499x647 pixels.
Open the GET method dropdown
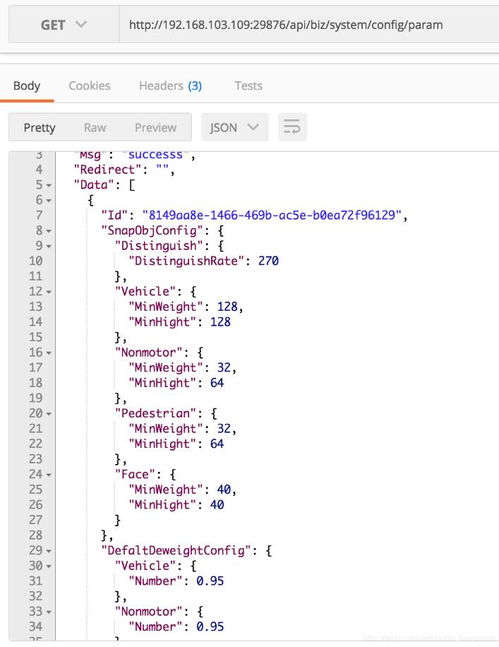(64, 25)
